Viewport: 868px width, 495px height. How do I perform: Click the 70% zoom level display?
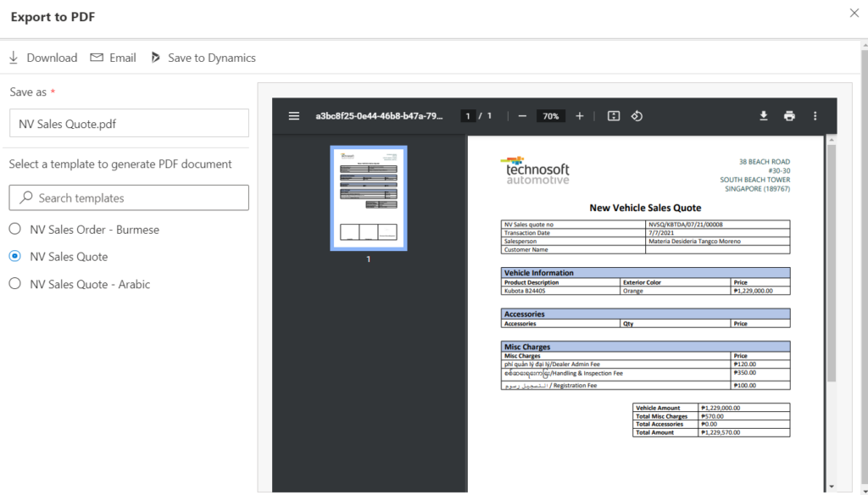tap(550, 115)
